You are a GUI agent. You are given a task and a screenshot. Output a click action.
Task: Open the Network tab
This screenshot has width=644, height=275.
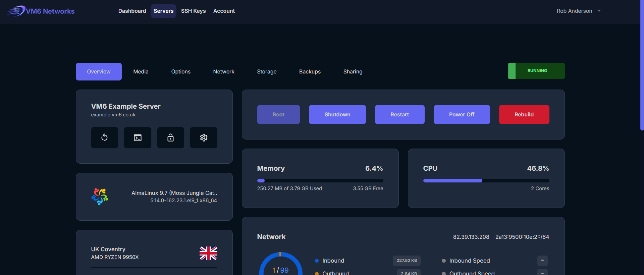224,71
